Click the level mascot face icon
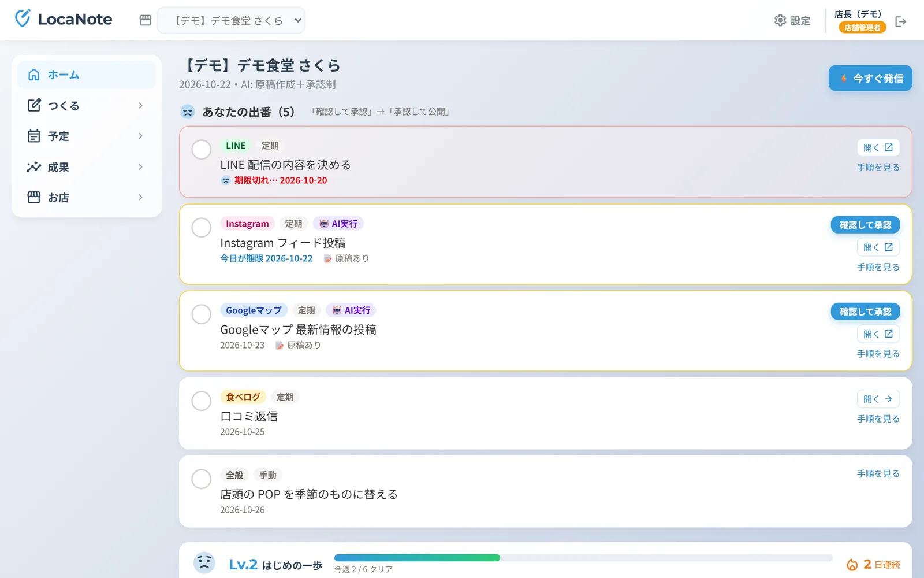Viewport: 924px width, 578px height. [204, 563]
